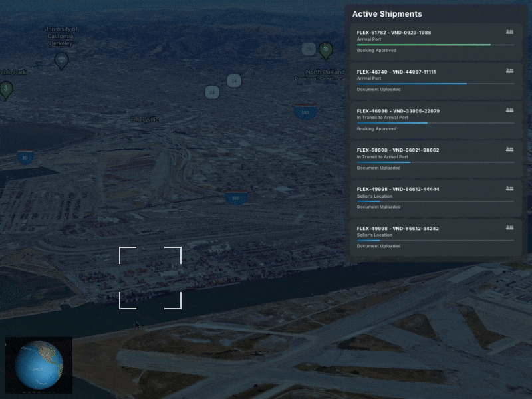Click the North Oakland Regional Sports pin

click(326, 51)
